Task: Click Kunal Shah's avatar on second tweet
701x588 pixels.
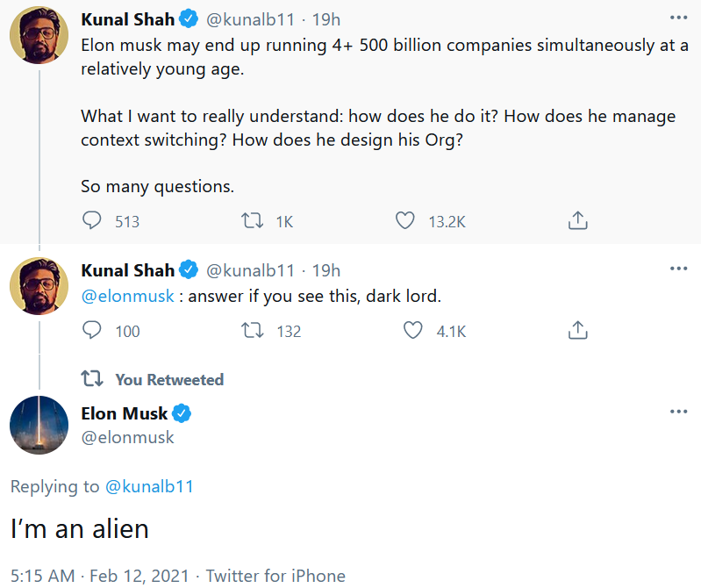Action: coord(39,286)
